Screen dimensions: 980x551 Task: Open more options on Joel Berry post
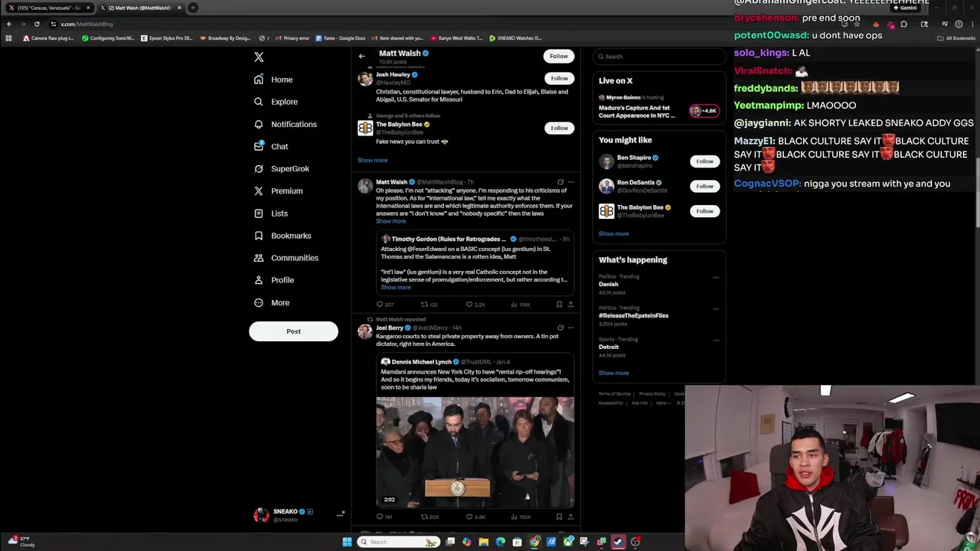click(570, 328)
